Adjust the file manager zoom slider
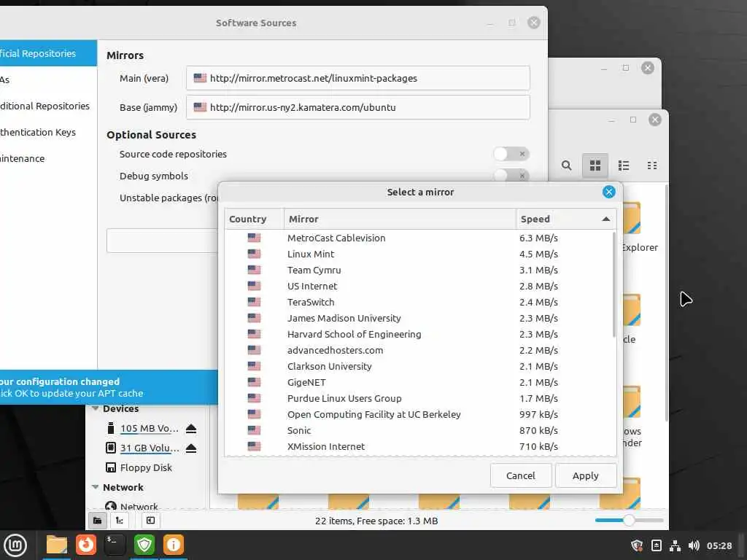This screenshot has height=560, width=747. [629, 521]
